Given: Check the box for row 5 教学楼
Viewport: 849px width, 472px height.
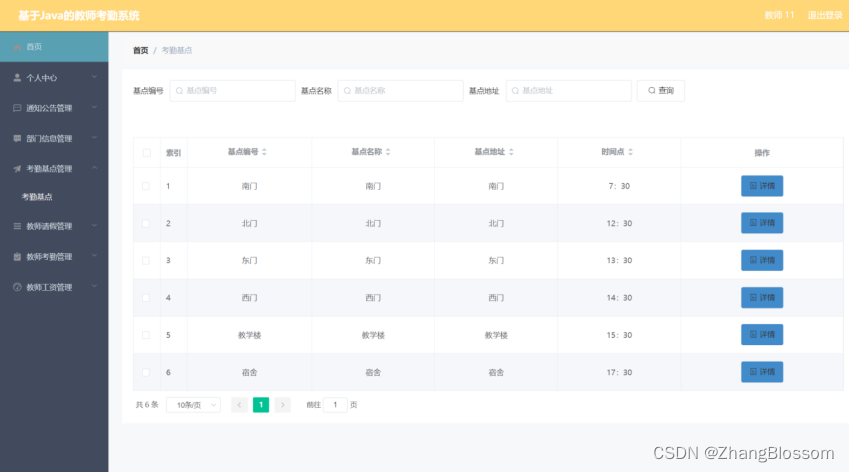Looking at the screenshot, I should pos(146,335).
